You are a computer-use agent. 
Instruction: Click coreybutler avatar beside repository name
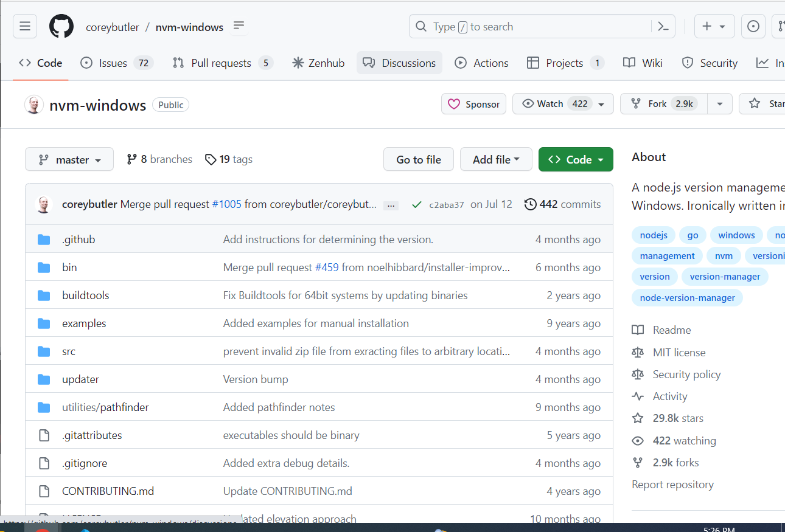click(34, 105)
